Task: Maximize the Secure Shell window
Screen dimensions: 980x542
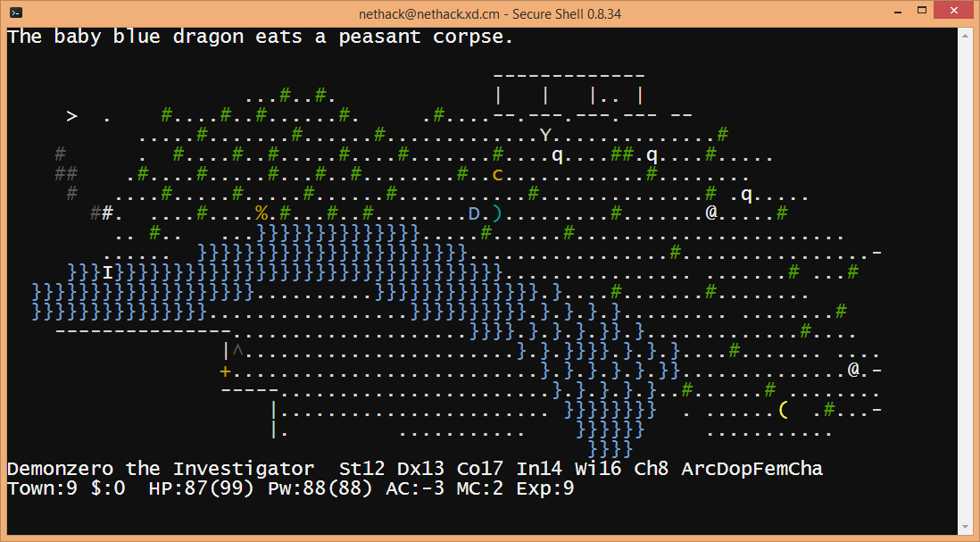Action: click(923, 11)
